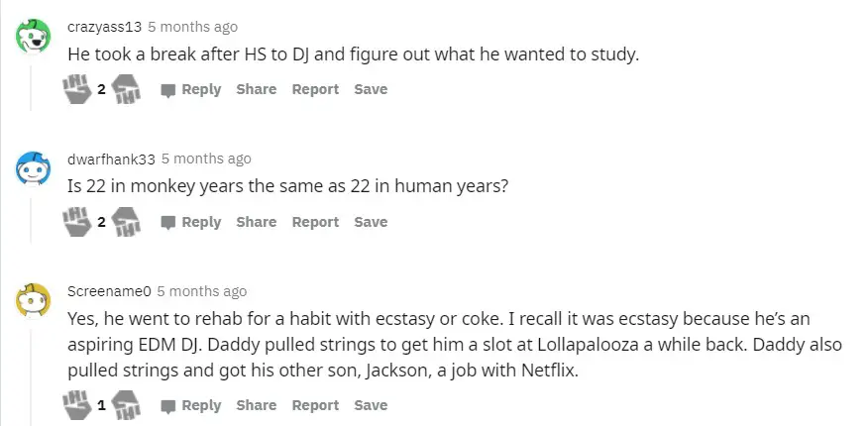This screenshot has height=426, width=868.
Task: Upvote dwarfhank33's monkey years comment
Action: tap(78, 222)
